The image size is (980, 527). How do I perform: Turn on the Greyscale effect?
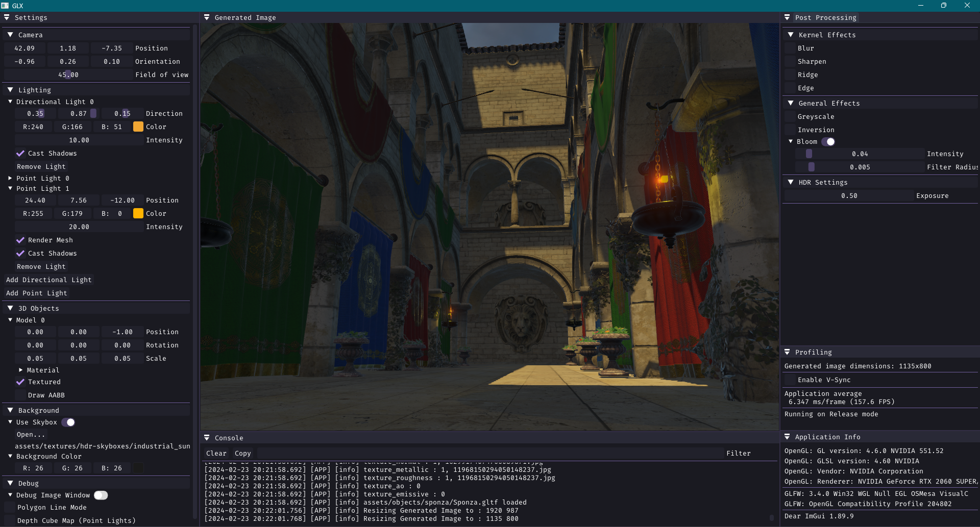[x=790, y=116]
